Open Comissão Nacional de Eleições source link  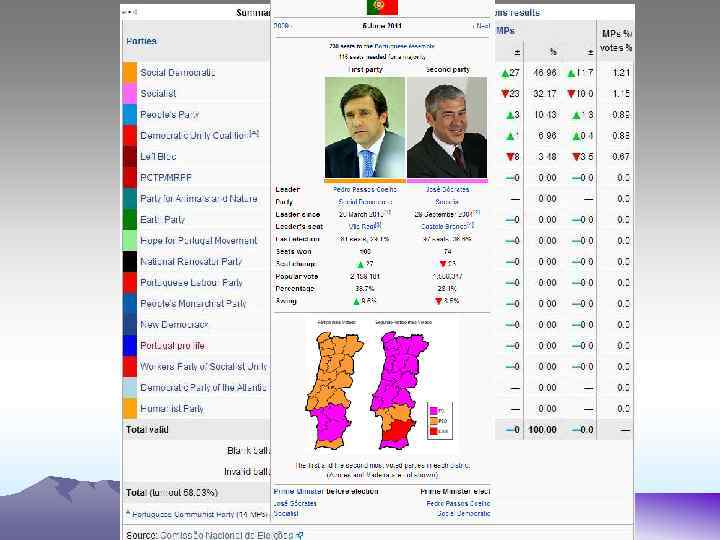[x=227, y=535]
